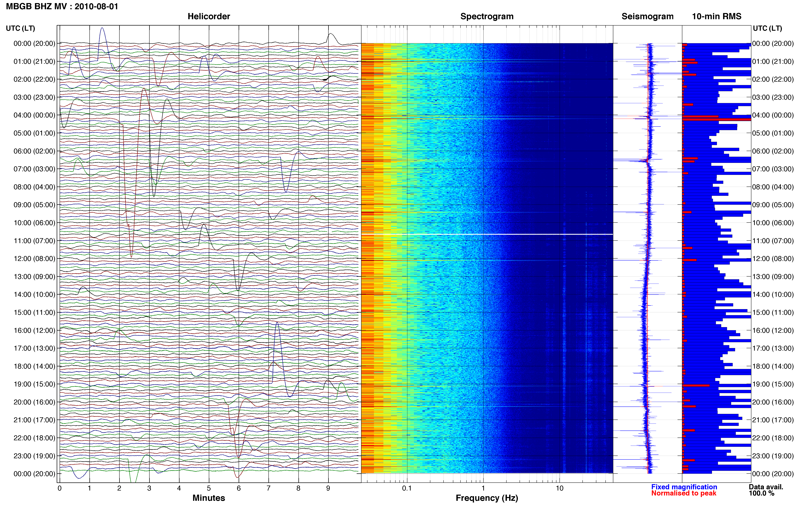Click the right time label '17:00 (13:00)'

click(773, 348)
